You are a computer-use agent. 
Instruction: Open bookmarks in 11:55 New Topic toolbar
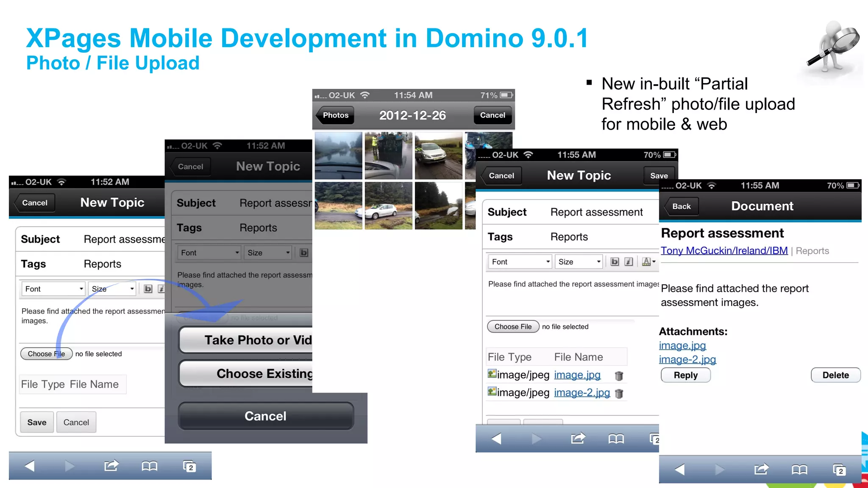point(616,438)
